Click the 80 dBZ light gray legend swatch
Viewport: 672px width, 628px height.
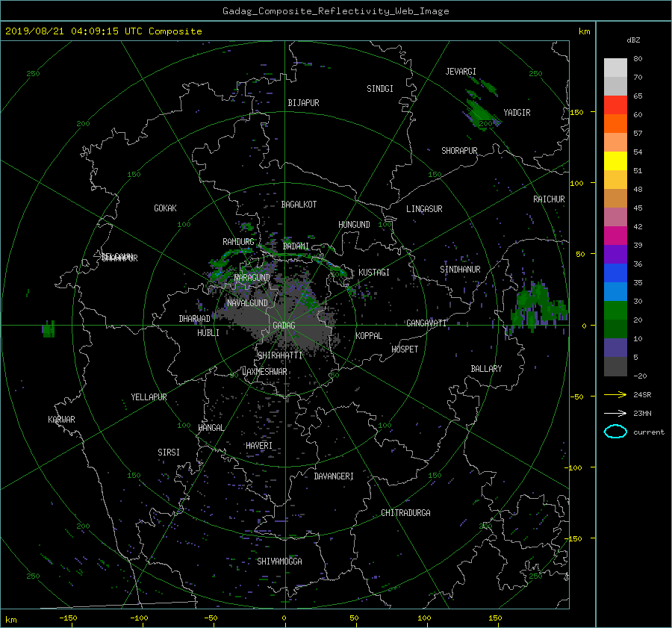click(x=615, y=68)
